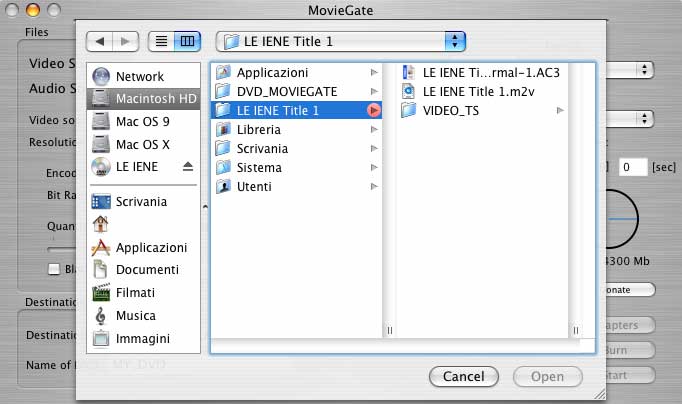This screenshot has width=682, height=404.
Task: Open the Musica folder in sidebar
Action: point(100,316)
